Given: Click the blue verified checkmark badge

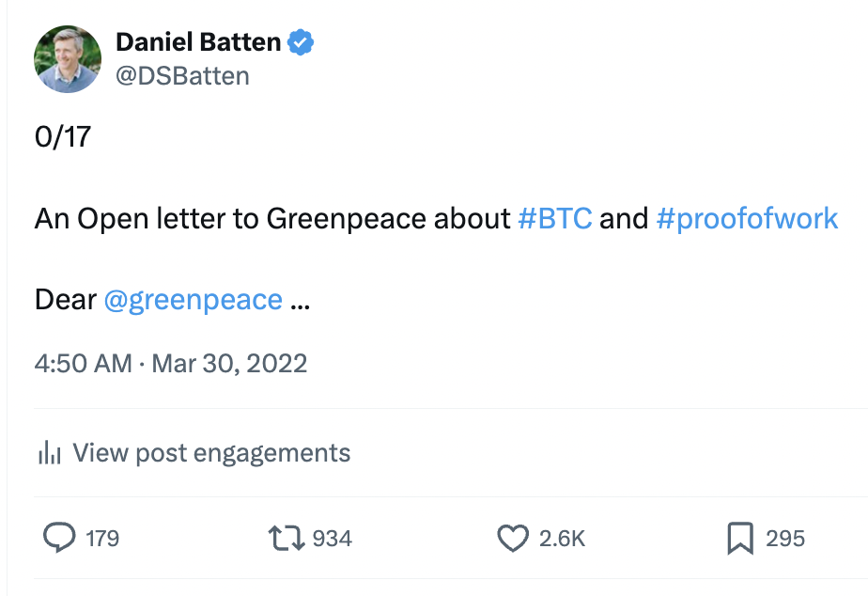Looking at the screenshot, I should (x=301, y=42).
